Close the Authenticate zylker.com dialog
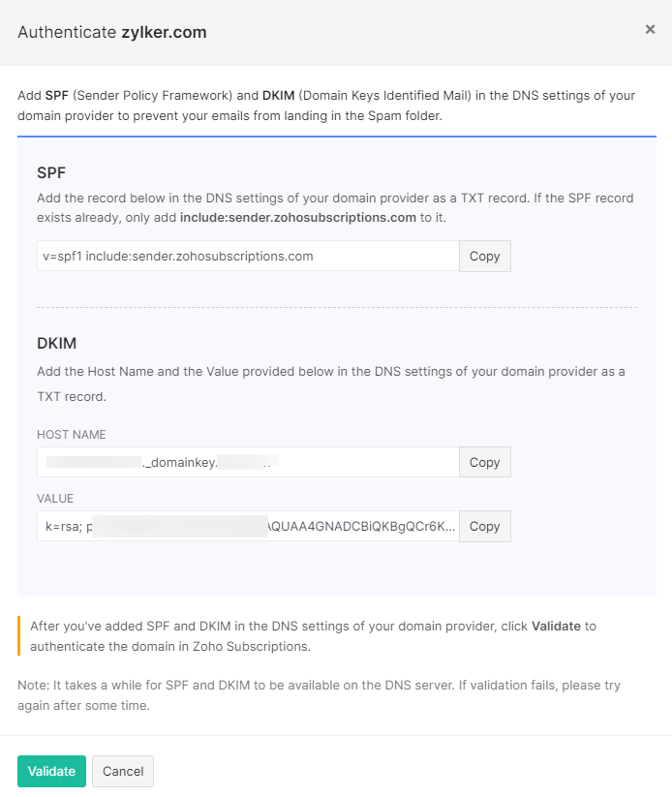 pyautogui.click(x=650, y=29)
